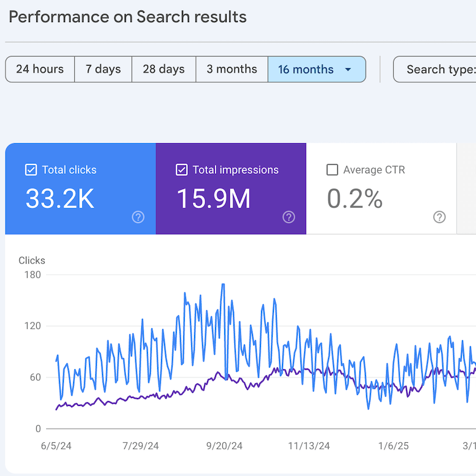Uncheck the Total clicks checkbox
The height and width of the screenshot is (476, 476).
(31, 170)
